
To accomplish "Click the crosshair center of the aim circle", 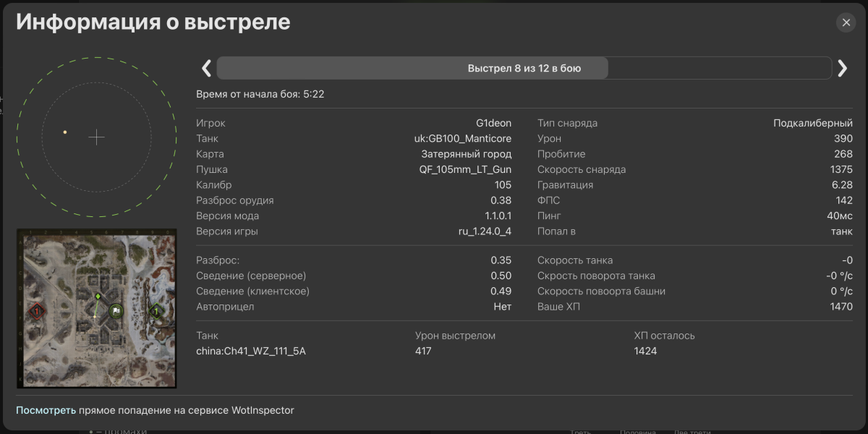I will coord(96,137).
